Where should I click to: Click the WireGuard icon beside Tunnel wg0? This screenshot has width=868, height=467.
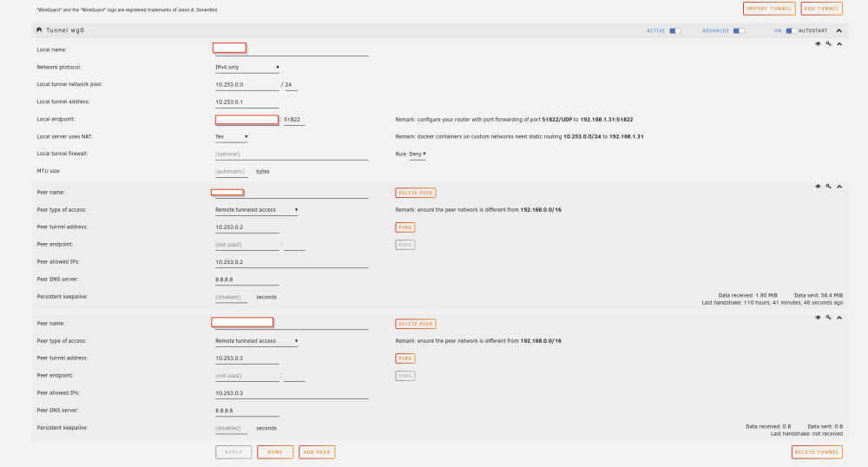pyautogui.click(x=39, y=30)
